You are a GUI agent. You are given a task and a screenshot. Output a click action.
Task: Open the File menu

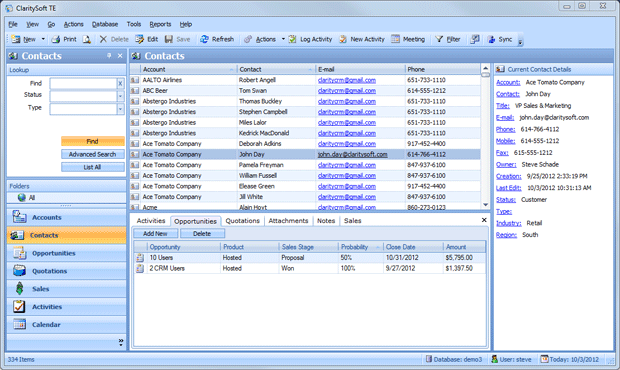tap(13, 24)
